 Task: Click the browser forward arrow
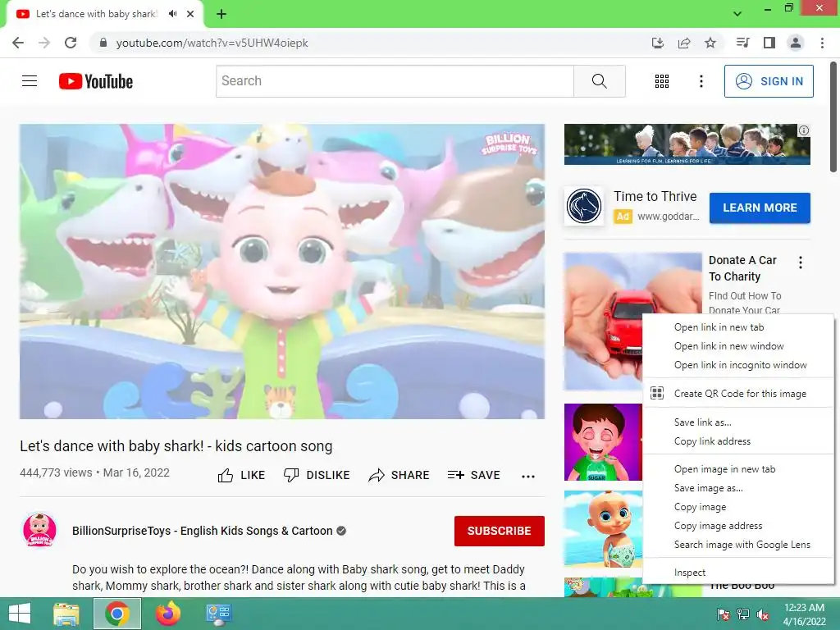44,43
